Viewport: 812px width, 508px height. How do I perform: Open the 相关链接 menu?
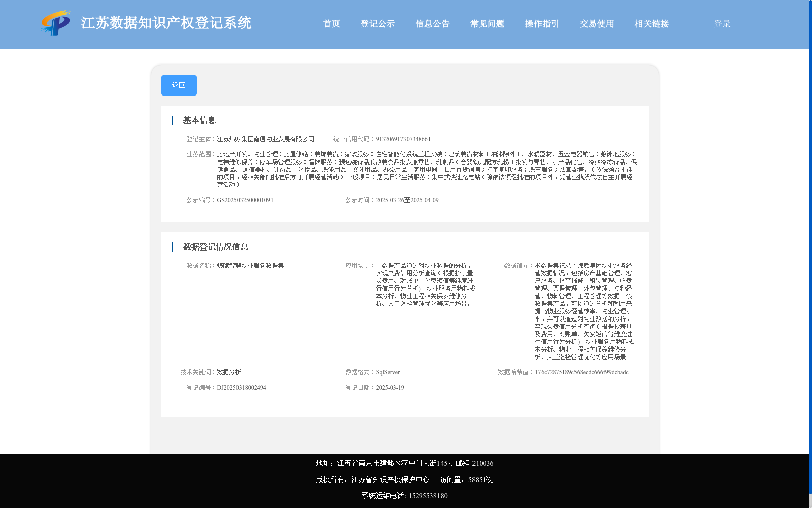[652, 24]
